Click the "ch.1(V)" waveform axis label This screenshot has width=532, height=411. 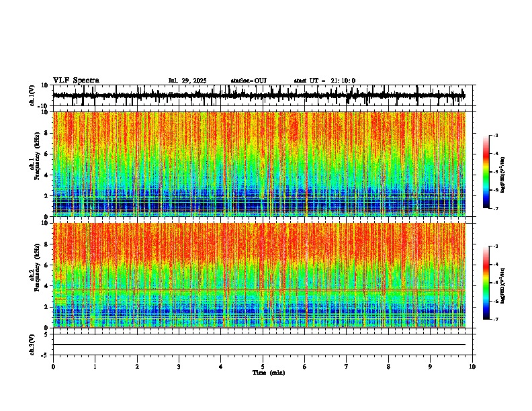pyautogui.click(x=32, y=95)
